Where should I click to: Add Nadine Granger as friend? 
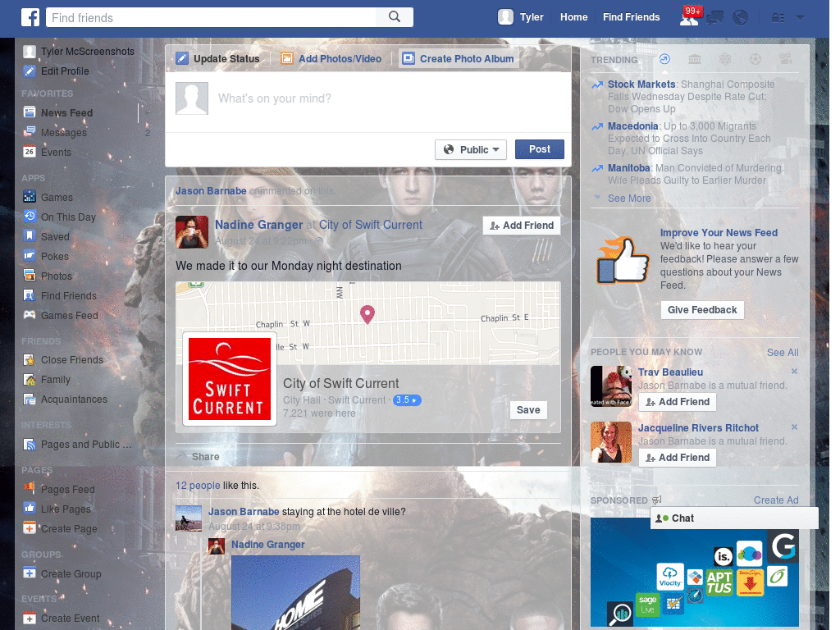(x=522, y=226)
